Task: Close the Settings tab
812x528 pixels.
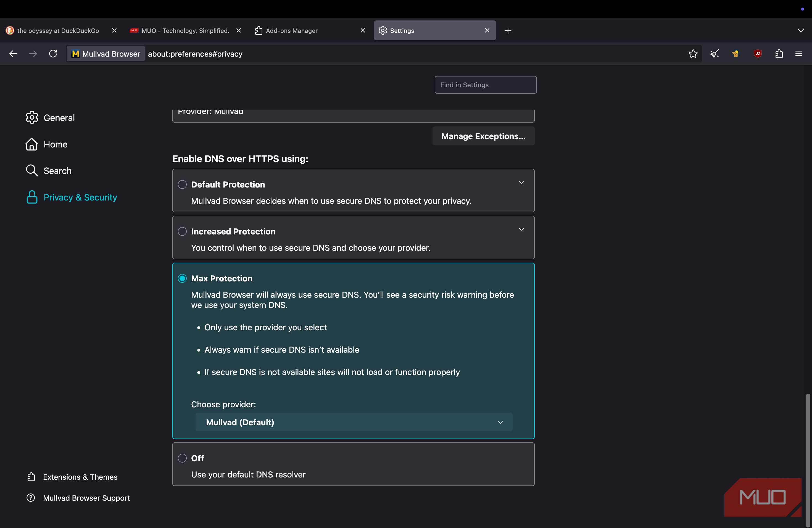Action: coord(487,30)
